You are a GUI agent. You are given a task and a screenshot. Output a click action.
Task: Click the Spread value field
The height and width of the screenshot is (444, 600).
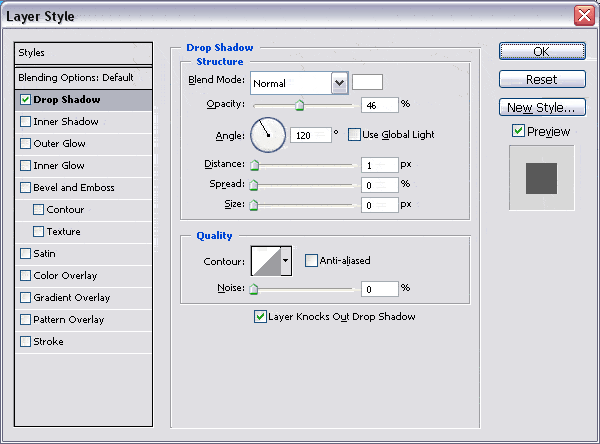(380, 185)
